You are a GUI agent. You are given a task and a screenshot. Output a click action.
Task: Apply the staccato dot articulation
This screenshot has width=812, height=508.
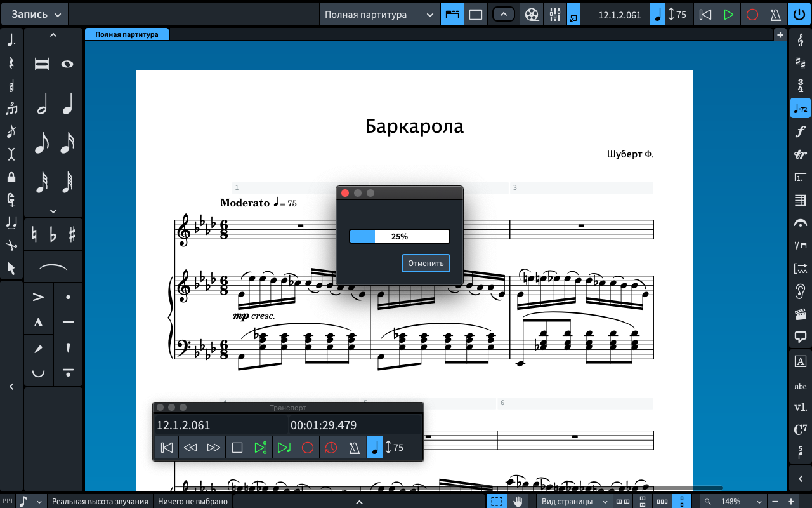point(69,297)
